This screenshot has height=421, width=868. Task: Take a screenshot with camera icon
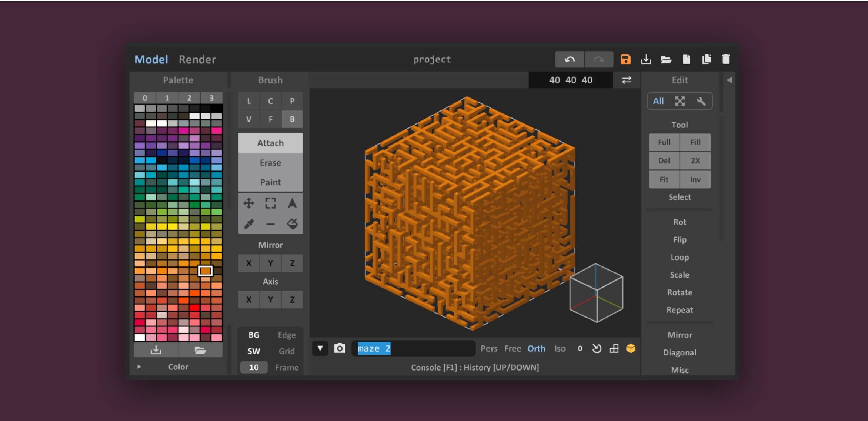pyautogui.click(x=340, y=348)
